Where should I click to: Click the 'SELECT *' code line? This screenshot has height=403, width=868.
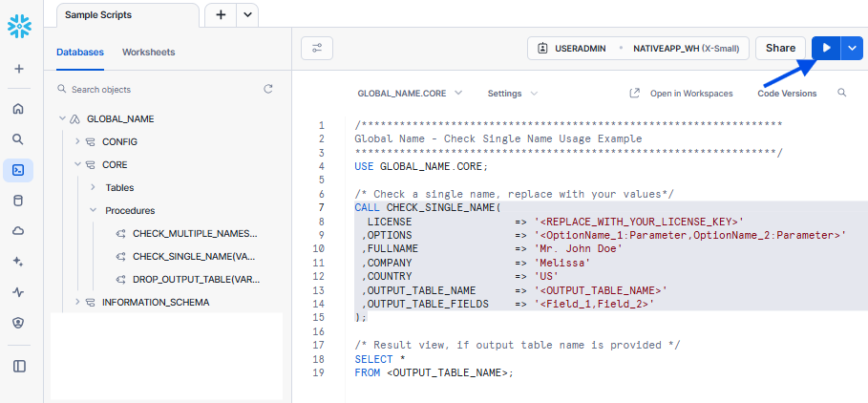380,359
